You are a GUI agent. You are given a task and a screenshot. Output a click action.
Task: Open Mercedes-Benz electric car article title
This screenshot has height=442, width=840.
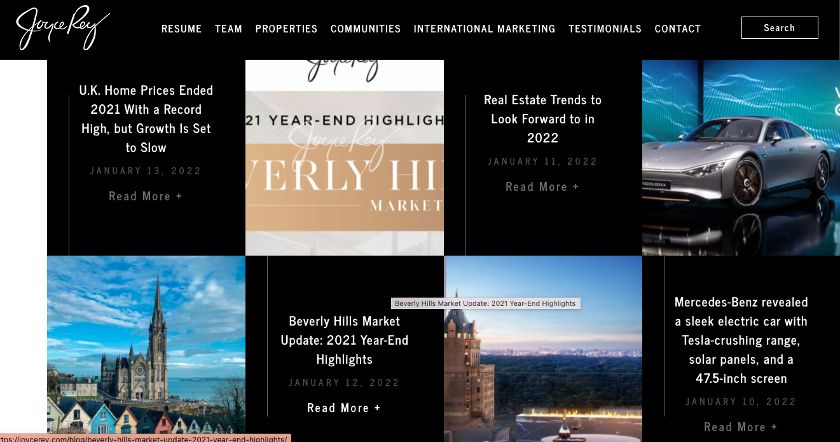[741, 340]
